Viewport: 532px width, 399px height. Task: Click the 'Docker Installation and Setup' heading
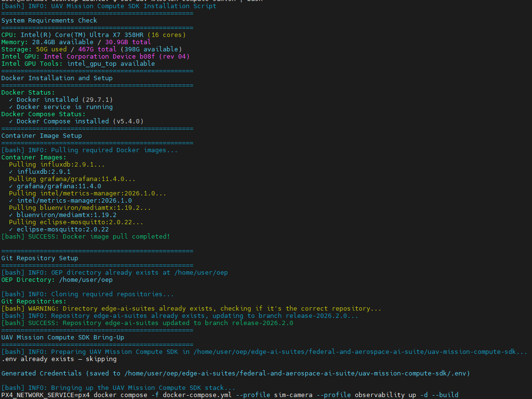57,78
